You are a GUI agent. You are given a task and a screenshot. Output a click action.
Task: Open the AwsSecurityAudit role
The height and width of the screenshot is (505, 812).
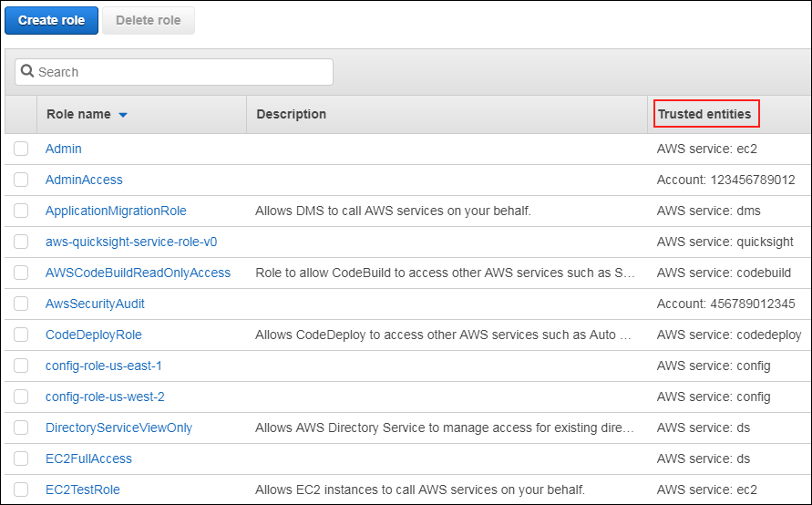point(95,304)
